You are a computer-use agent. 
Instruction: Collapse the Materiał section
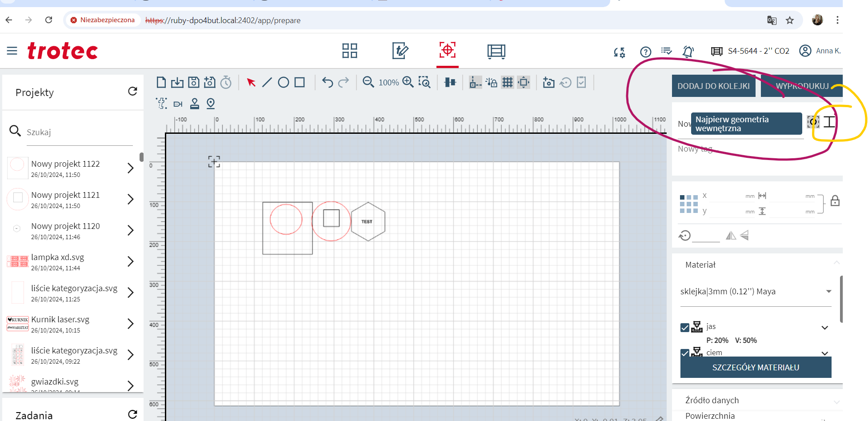(837, 263)
